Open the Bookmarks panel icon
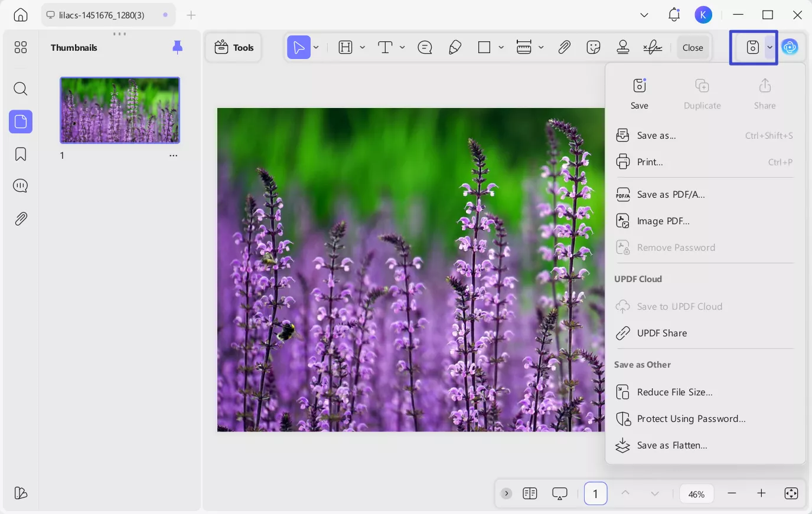812x514 pixels. tap(20, 153)
